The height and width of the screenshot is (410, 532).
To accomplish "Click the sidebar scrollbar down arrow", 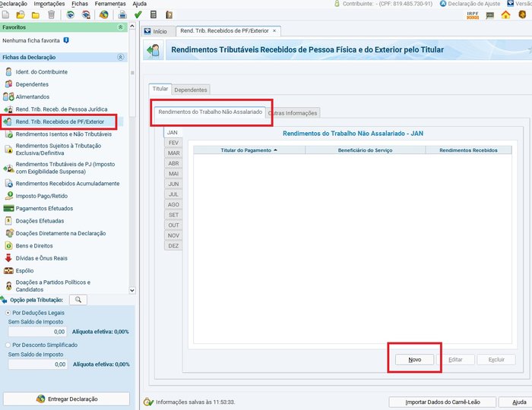I will pos(133,289).
